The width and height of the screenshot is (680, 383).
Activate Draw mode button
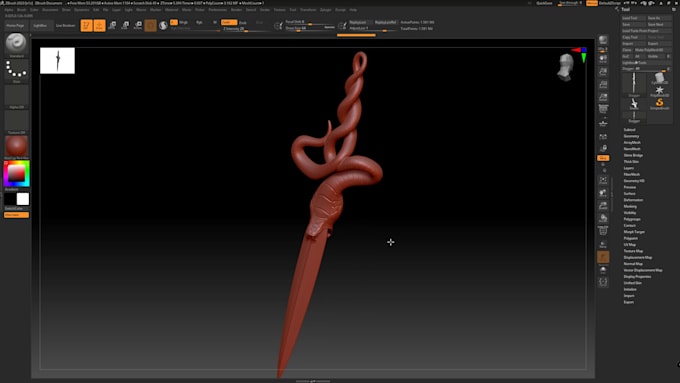pyautogui.click(x=99, y=26)
